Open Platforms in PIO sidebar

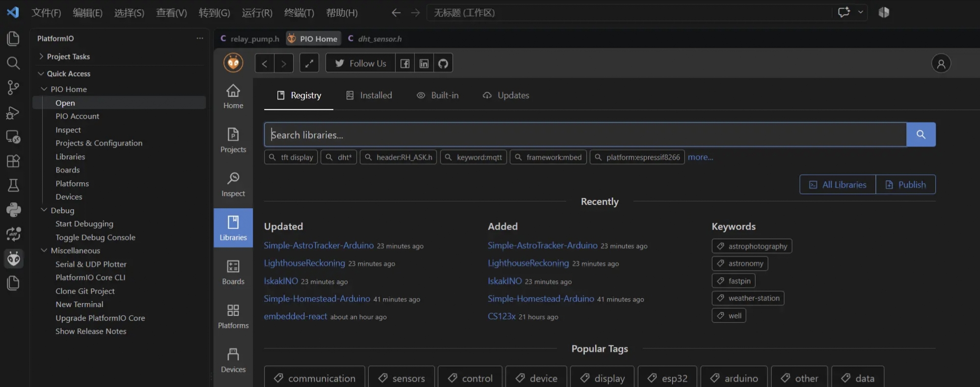[233, 316]
